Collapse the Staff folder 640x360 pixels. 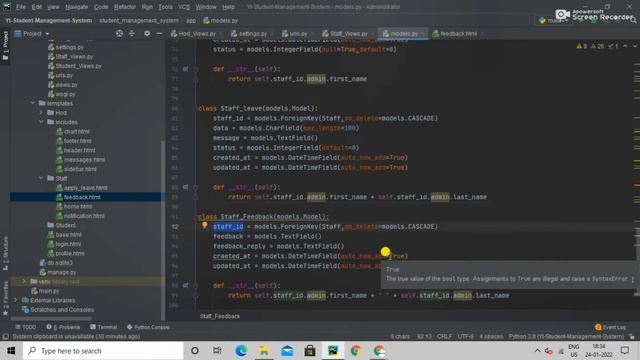(41, 178)
